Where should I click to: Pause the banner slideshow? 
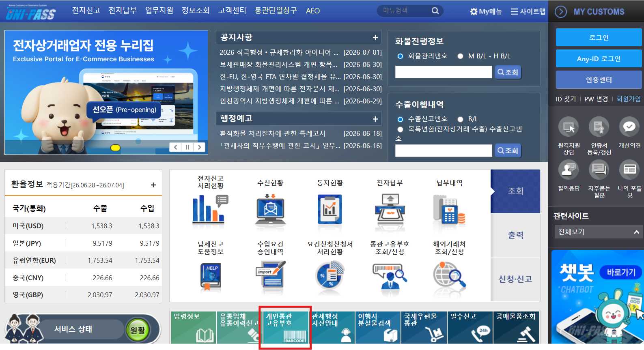tap(187, 147)
